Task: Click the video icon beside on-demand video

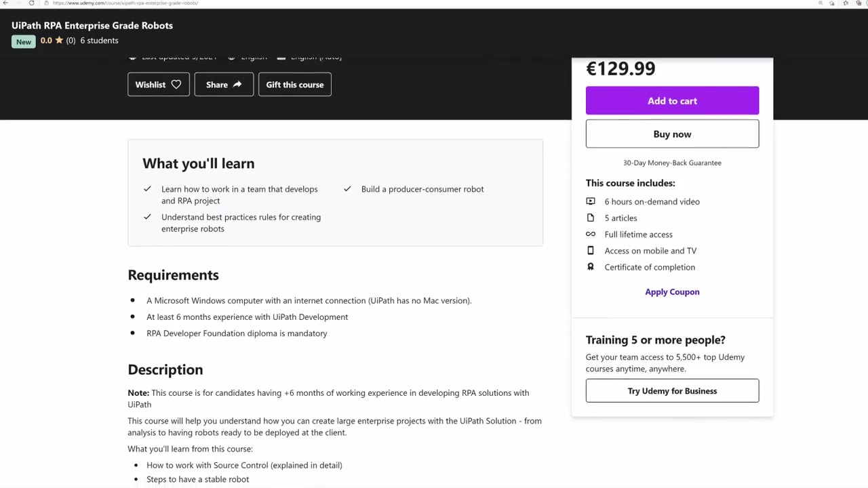Action: pos(590,201)
